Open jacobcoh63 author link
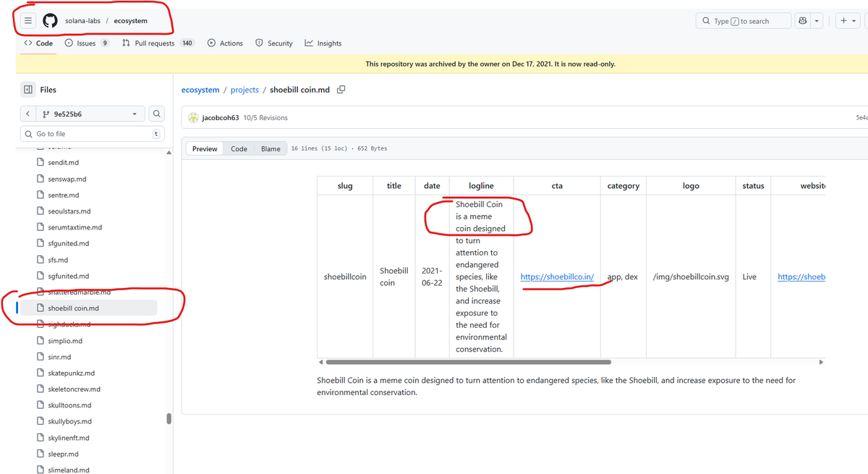This screenshot has width=868, height=474. 221,118
